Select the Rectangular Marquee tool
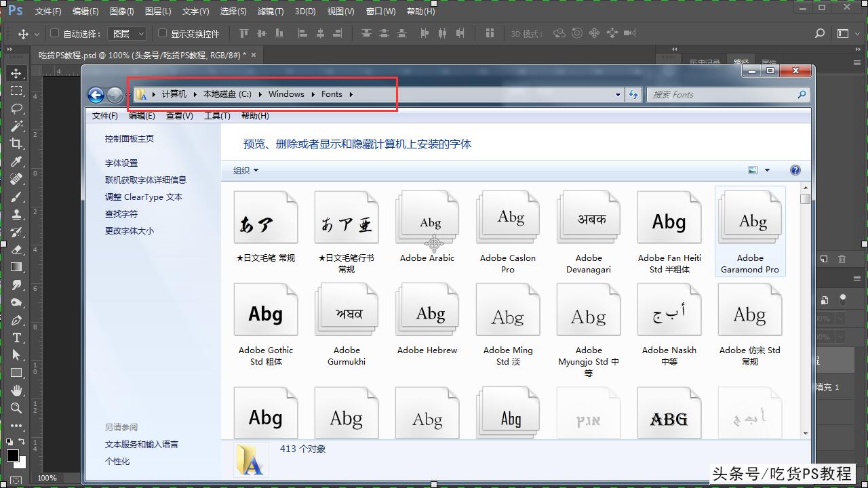 16,91
